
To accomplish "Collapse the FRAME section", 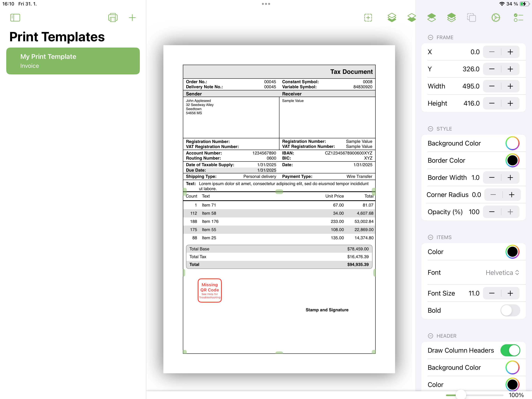I will point(431,37).
